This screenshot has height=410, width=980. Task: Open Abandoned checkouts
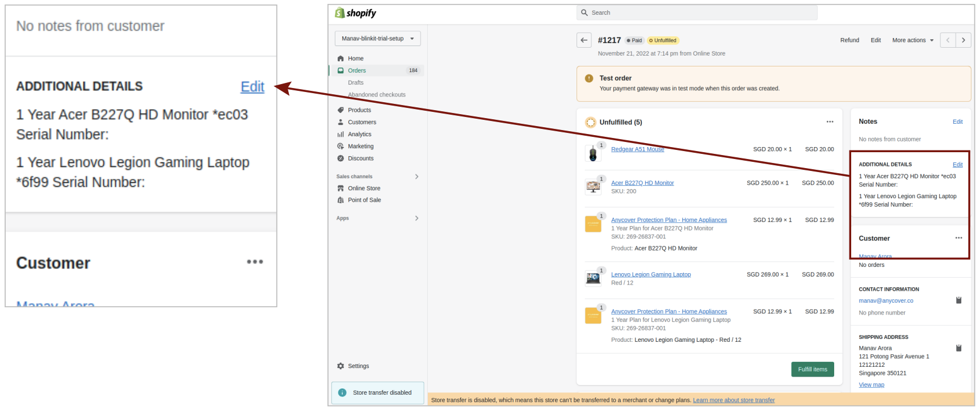[377, 95]
